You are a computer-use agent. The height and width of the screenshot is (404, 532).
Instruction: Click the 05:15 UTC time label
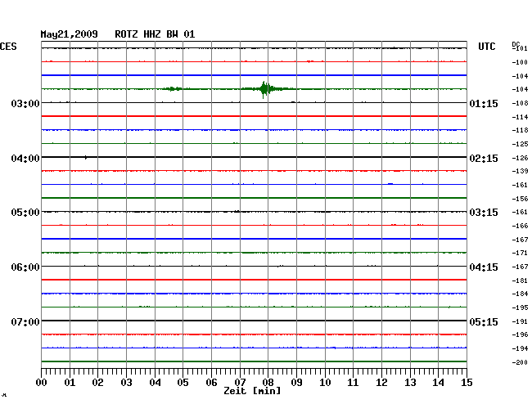(484, 321)
